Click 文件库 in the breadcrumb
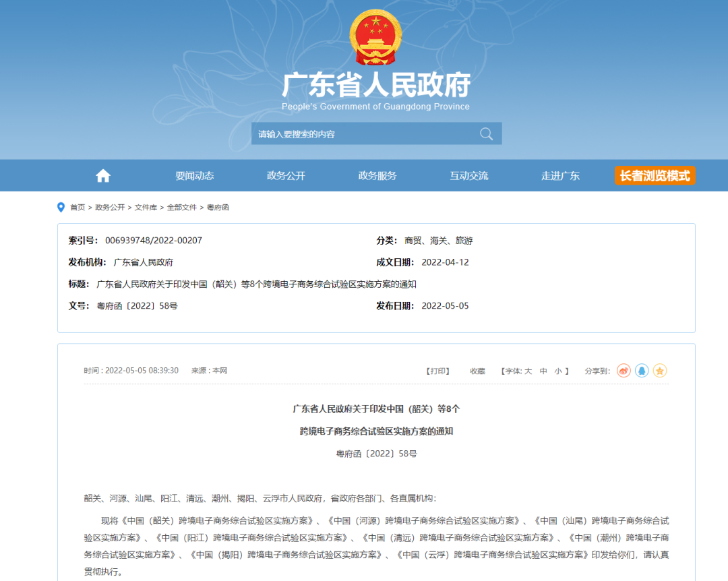Screen dimensions: 728x581 146,208
